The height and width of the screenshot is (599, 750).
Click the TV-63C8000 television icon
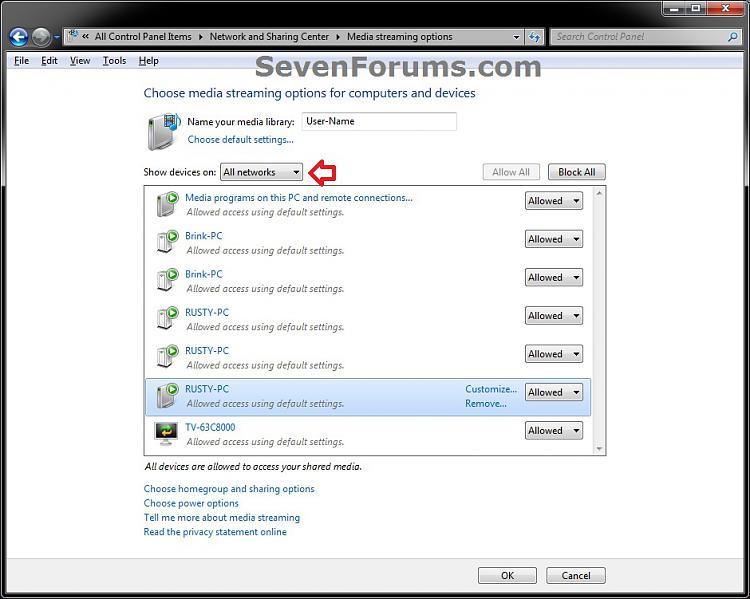pyautogui.click(x=166, y=433)
